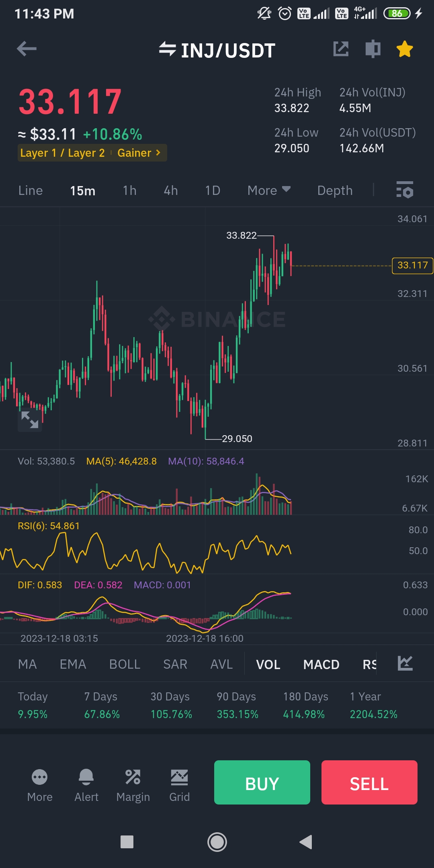Image resolution: width=434 pixels, height=868 pixels.
Task: Tap the 24h High value 33.822
Action: (292, 108)
